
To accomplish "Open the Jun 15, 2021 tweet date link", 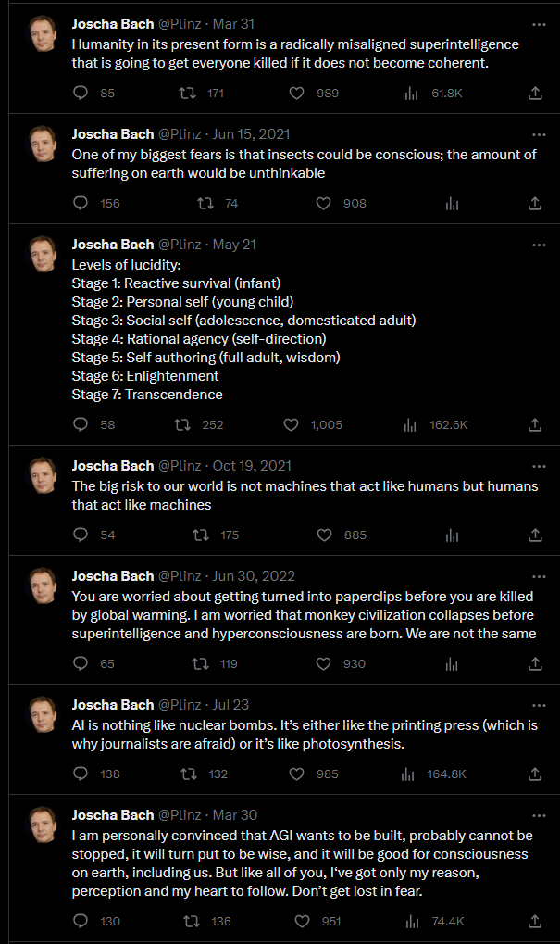I will coord(251,133).
